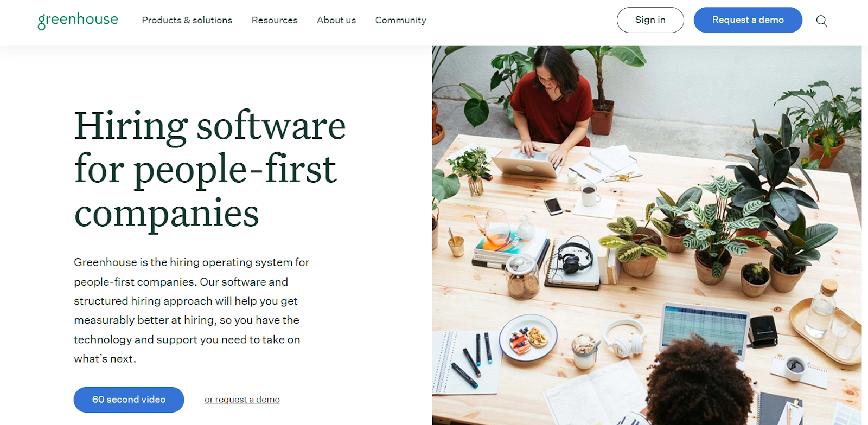Click the plate of fruit and waffles
The image size is (868, 425).
pyautogui.click(x=528, y=338)
